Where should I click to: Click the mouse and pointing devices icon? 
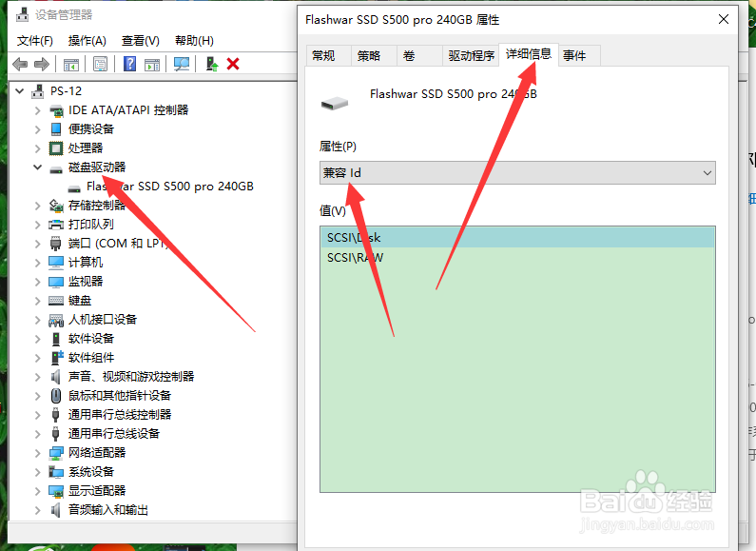56,396
